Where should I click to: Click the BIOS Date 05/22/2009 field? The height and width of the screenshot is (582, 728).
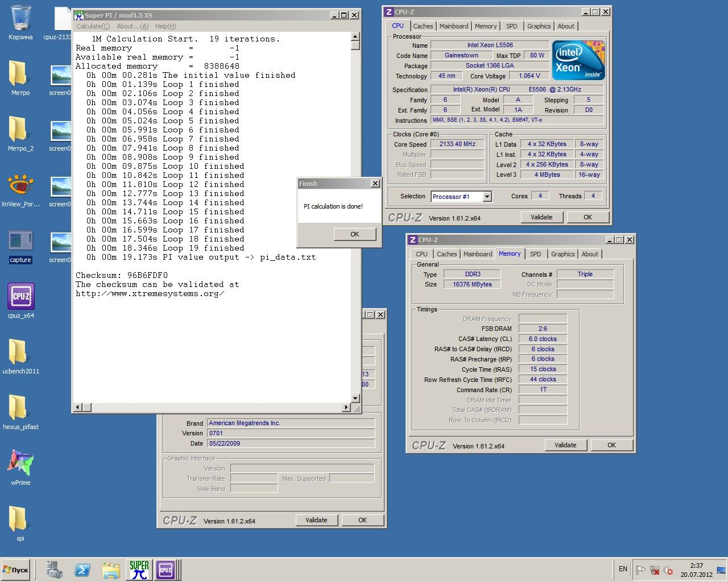(x=291, y=443)
